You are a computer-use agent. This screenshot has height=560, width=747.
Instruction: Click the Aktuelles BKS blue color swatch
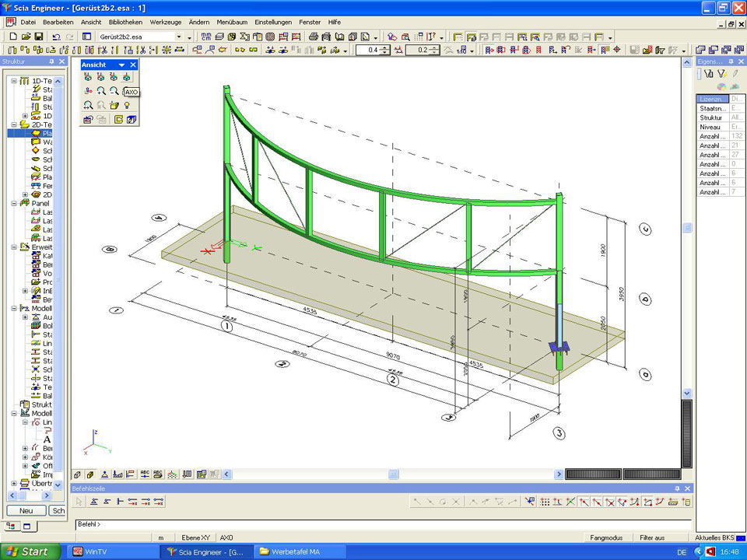[x=739, y=537]
